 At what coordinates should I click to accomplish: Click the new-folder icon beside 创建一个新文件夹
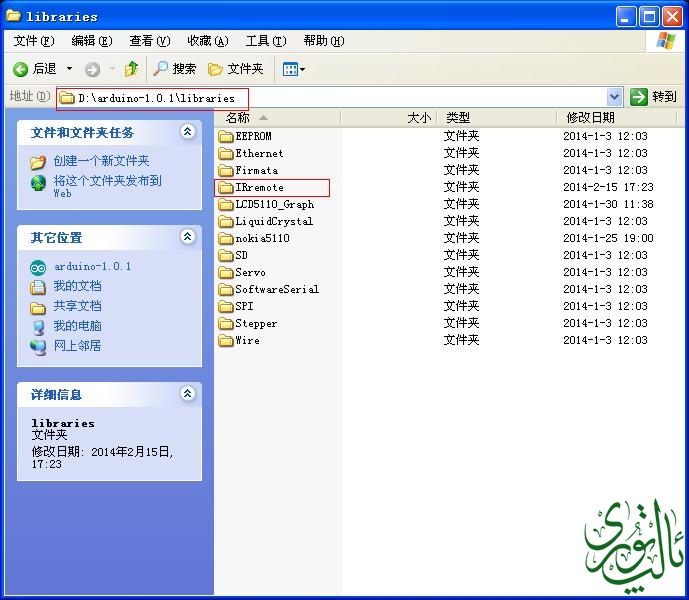pyautogui.click(x=38, y=162)
